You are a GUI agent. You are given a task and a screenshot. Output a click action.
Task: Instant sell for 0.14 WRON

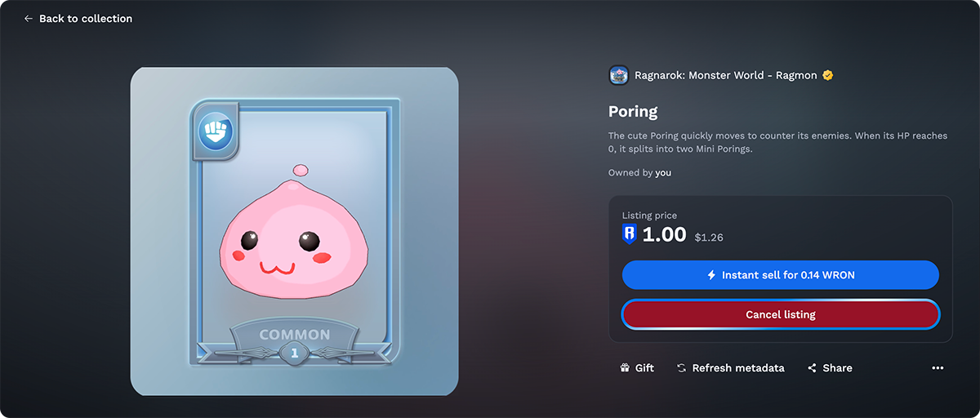coord(781,275)
